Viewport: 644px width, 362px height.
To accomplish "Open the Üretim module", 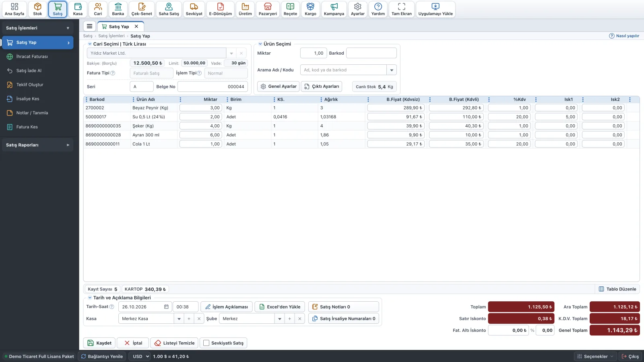I will click(245, 9).
